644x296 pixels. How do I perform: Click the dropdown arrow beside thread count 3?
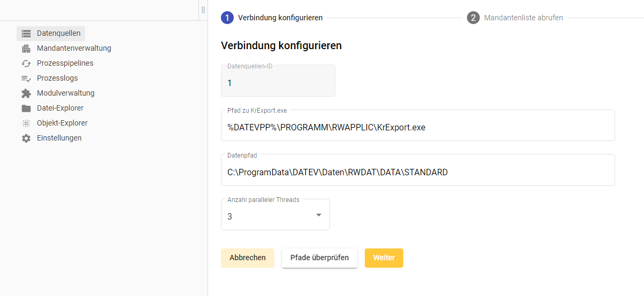[x=319, y=215]
